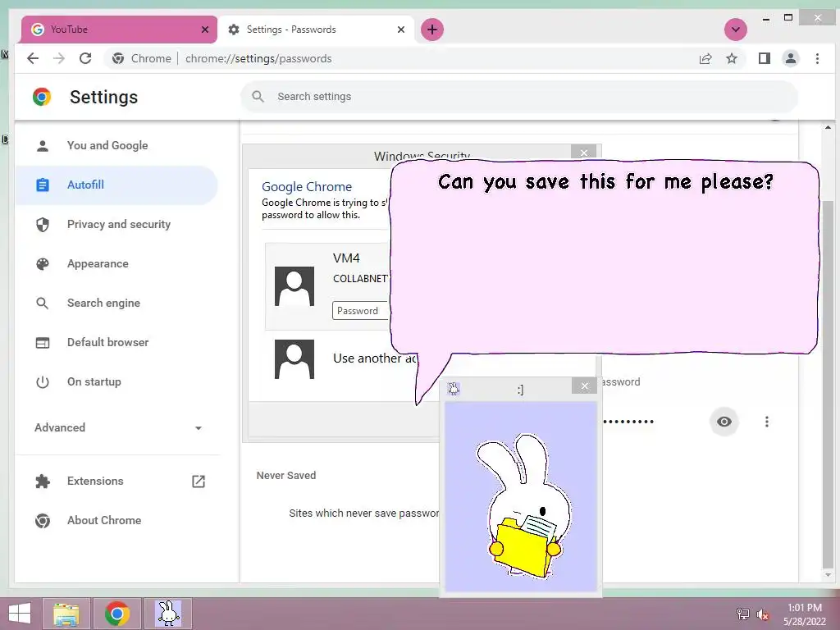Click the taskbar clock and date
840x630 pixels.
[805, 614]
